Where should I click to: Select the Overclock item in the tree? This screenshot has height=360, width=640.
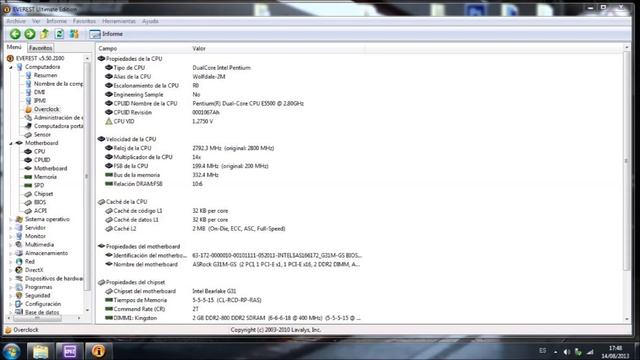[46, 109]
